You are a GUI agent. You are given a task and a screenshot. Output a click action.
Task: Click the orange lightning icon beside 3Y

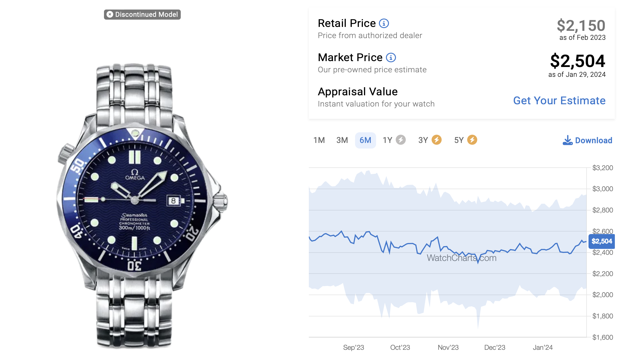[x=436, y=140]
